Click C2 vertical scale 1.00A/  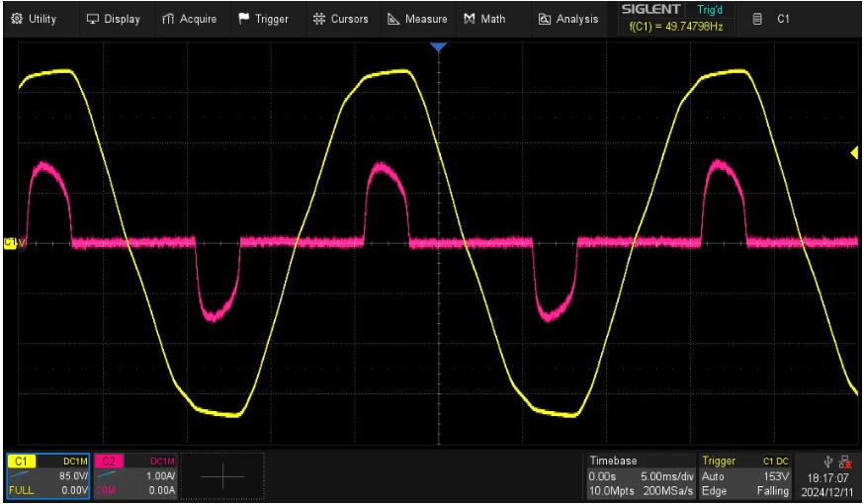coord(161,476)
